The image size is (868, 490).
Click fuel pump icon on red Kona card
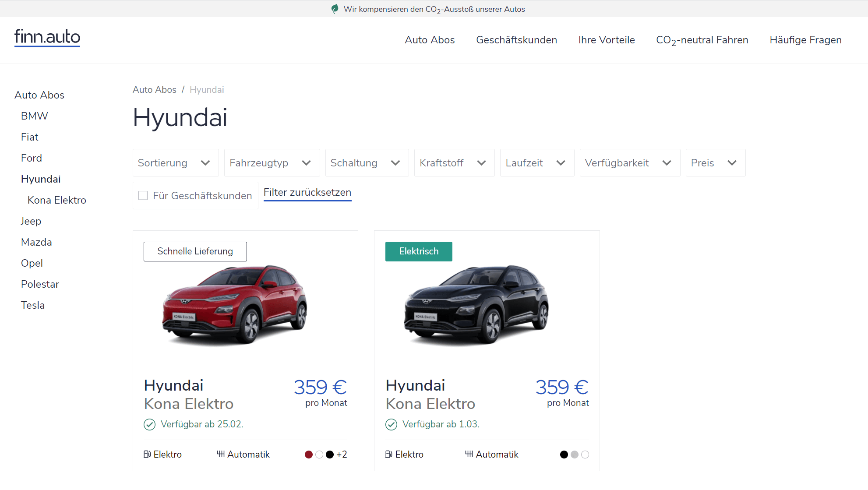[147, 455]
